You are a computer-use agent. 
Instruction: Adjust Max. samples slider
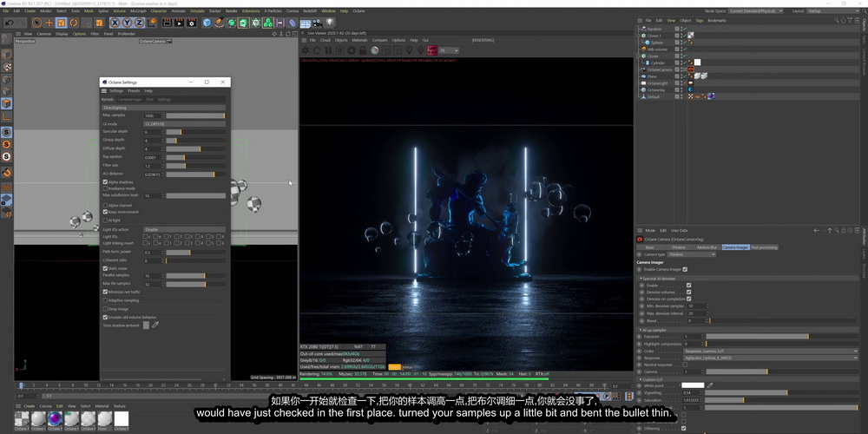[x=195, y=115]
